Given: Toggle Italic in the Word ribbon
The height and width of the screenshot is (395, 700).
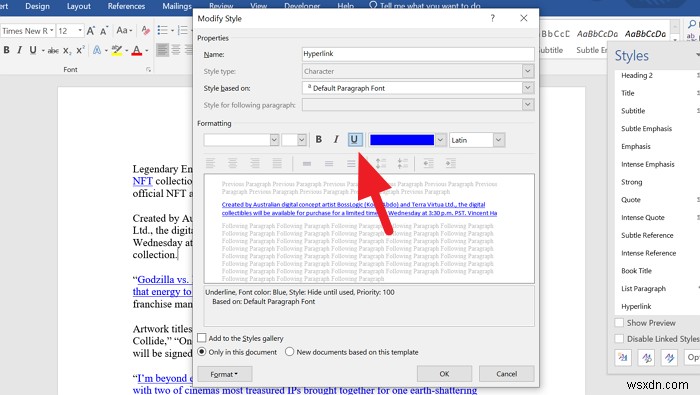Looking at the screenshot, I should pyautogui.click(x=20, y=50).
